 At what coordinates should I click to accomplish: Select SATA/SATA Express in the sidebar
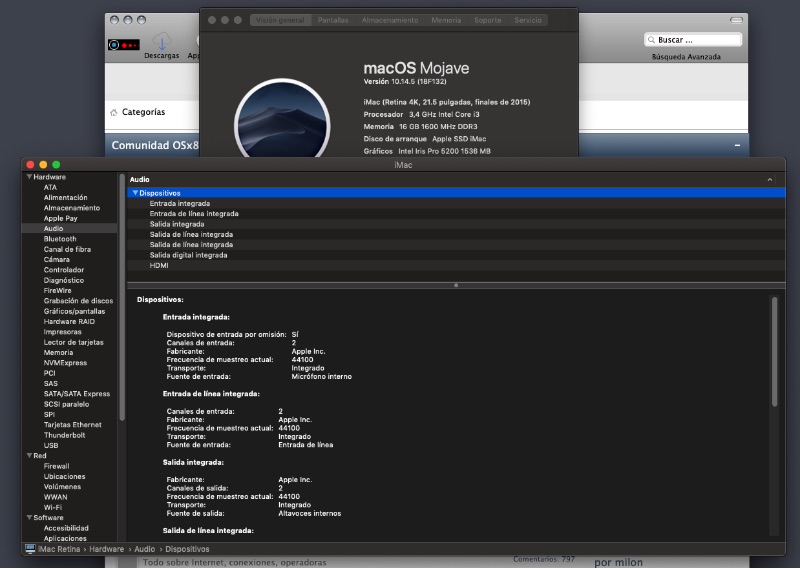click(x=77, y=394)
